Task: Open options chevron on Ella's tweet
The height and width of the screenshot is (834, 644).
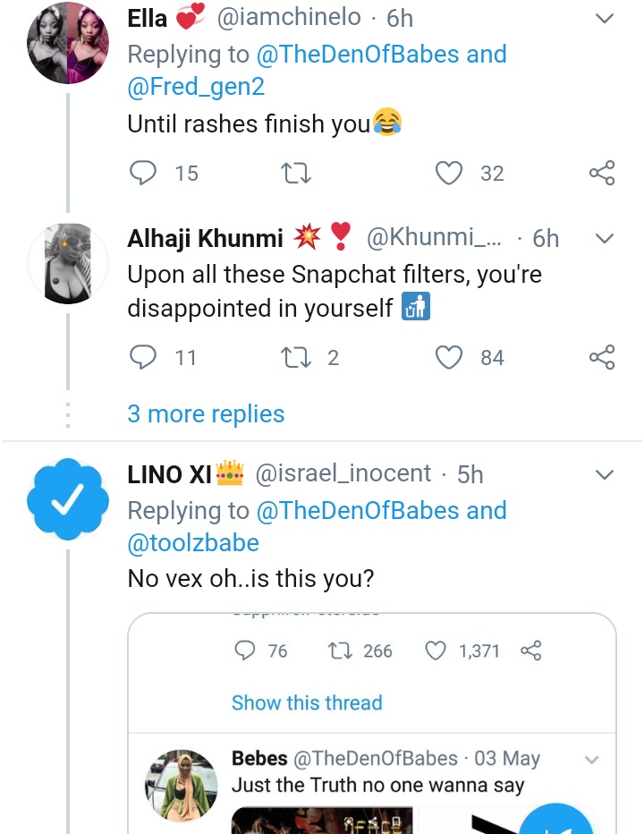Action: click(605, 19)
